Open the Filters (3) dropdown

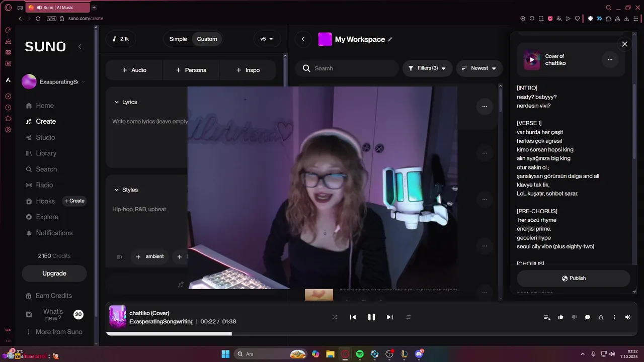pos(427,68)
